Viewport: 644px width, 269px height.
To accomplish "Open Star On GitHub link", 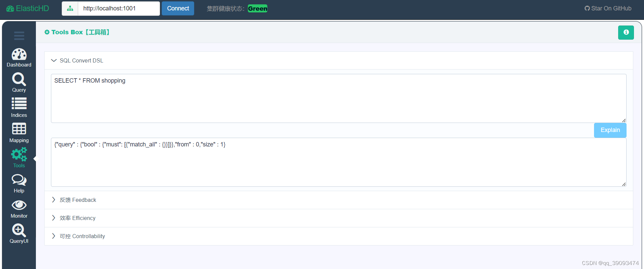I will (608, 8).
